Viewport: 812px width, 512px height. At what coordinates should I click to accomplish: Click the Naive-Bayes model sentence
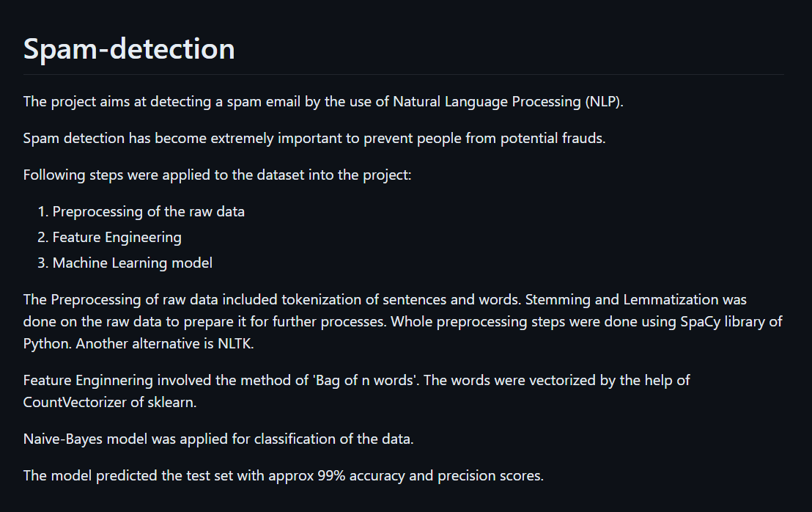218,439
